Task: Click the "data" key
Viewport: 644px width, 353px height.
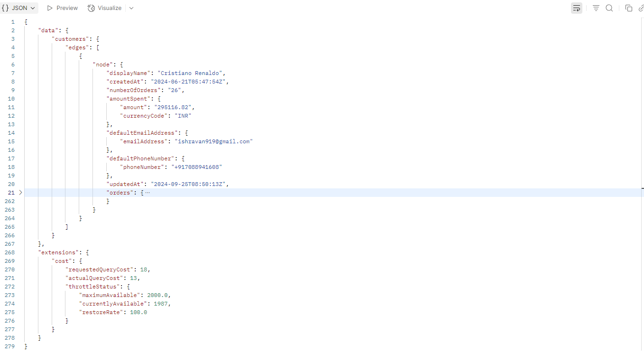Action: [x=49, y=30]
